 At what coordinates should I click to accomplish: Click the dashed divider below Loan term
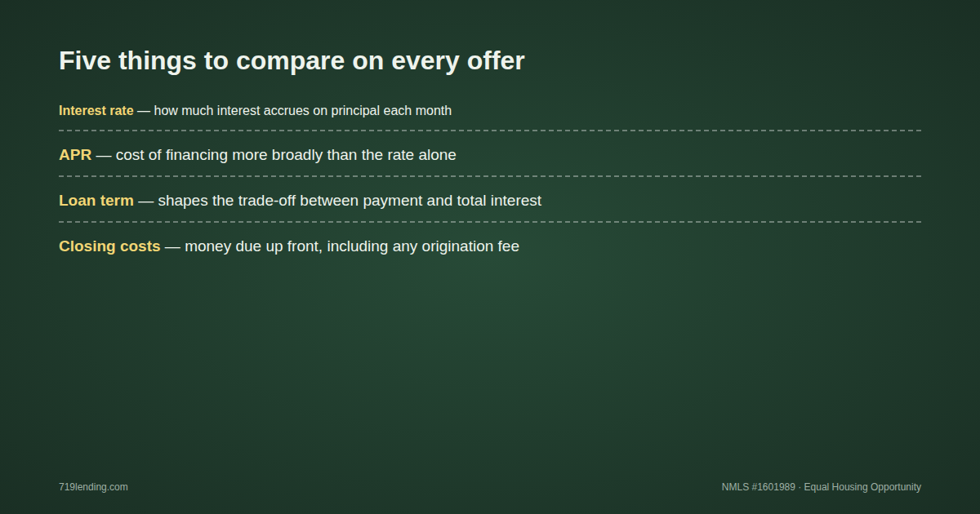pyautogui.click(x=490, y=222)
